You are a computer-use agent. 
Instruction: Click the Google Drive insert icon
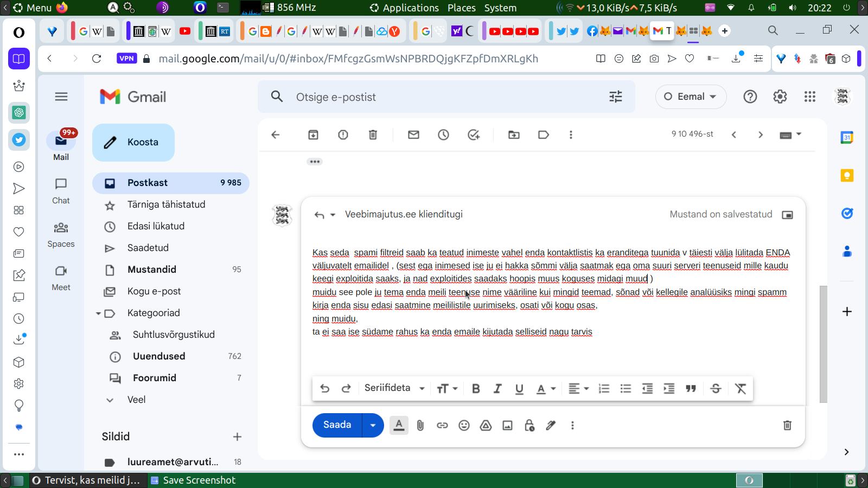pos(486,426)
